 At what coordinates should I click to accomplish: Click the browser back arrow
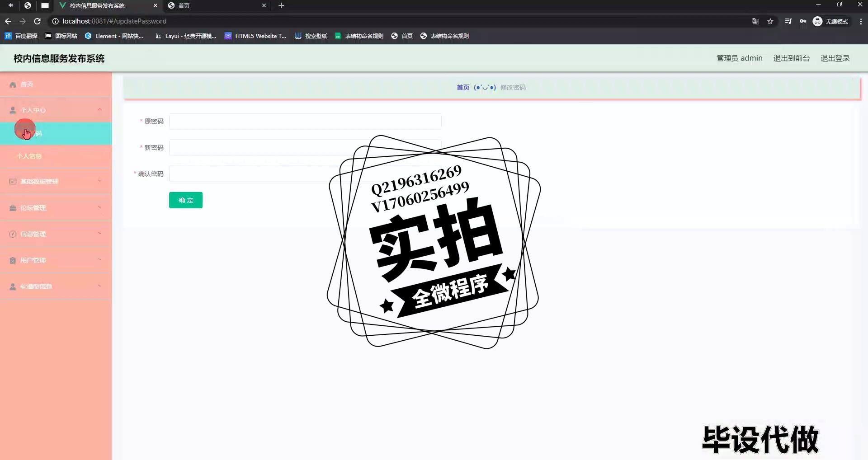pos(8,21)
